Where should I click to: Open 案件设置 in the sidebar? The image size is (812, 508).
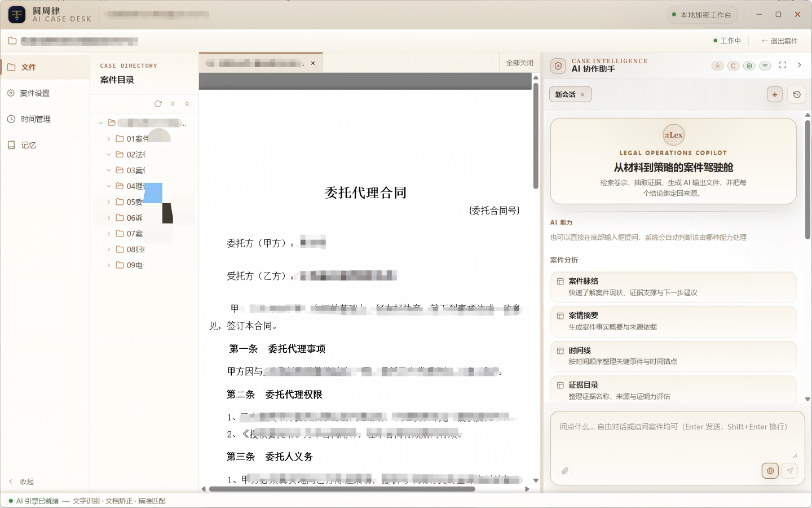click(x=45, y=93)
